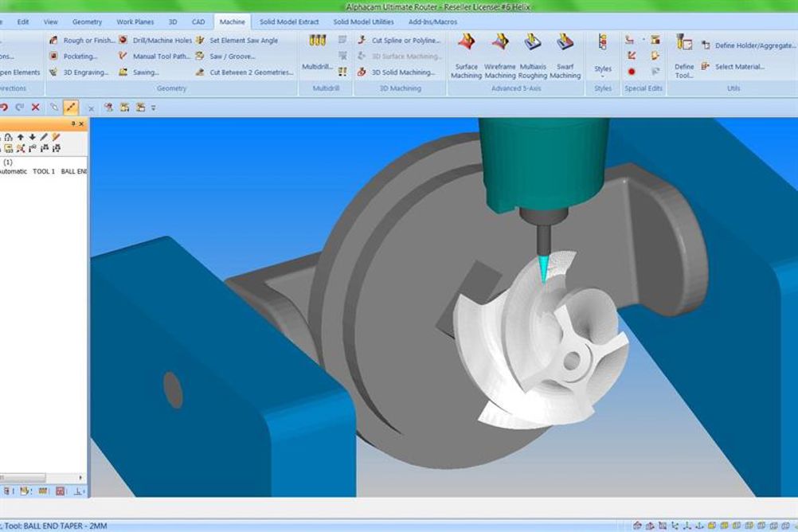The width and height of the screenshot is (798, 532).
Task: Open 3D Solid Machining command
Action: tap(397, 72)
